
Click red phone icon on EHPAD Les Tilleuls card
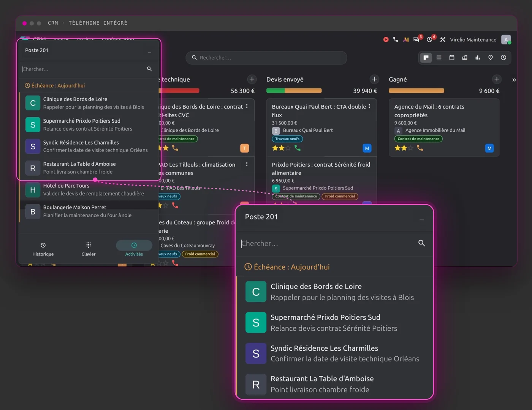tap(175, 205)
